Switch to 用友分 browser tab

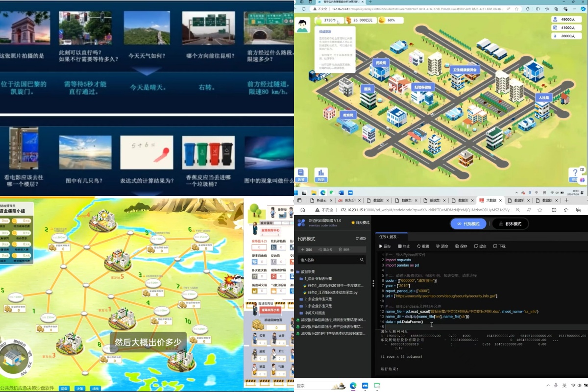[x=347, y=200]
